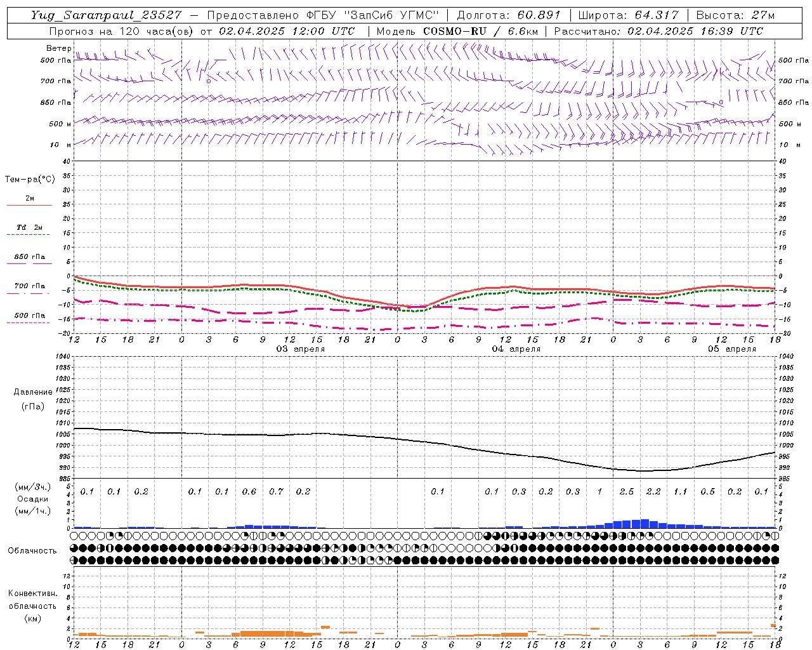Jump to the 04 апреля date label
The width and height of the screenshot is (812, 650).
coord(516,349)
